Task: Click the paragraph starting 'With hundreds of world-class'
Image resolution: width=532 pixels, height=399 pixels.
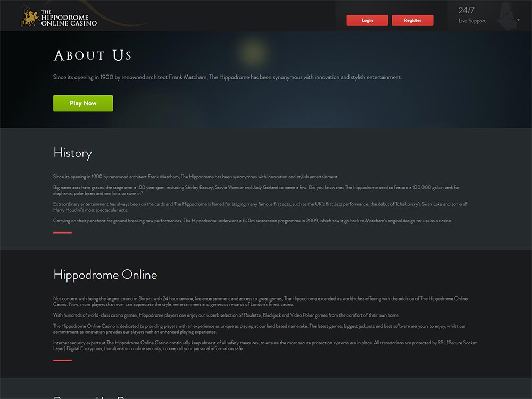Action: (x=226, y=315)
